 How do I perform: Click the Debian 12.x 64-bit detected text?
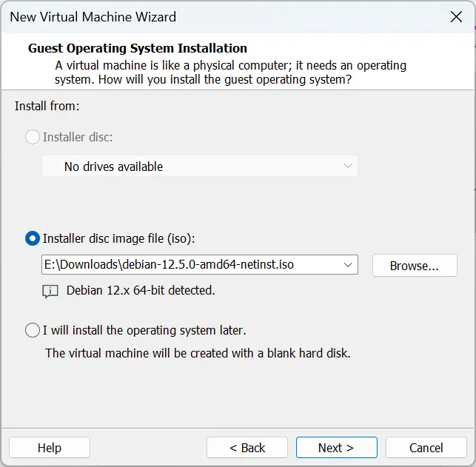141,291
